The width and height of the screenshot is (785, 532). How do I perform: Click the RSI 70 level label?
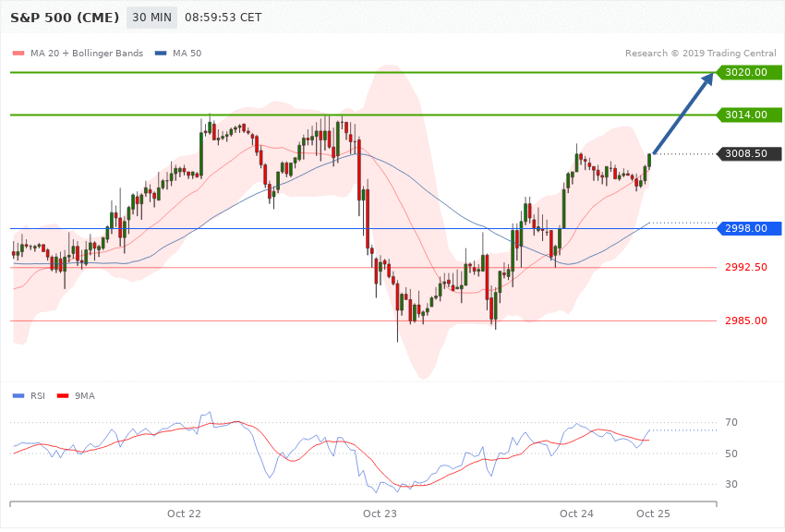[x=731, y=422]
